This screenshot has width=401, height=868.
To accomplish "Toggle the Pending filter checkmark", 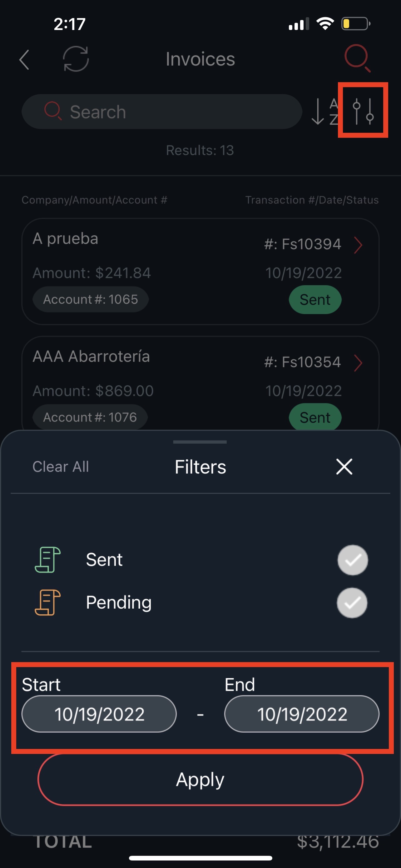I will pyautogui.click(x=352, y=603).
